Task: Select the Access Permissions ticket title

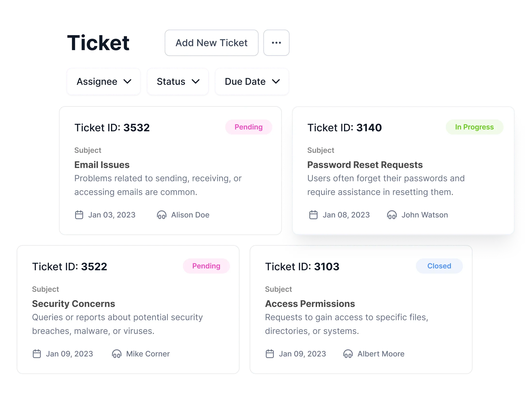Action: [310, 304]
